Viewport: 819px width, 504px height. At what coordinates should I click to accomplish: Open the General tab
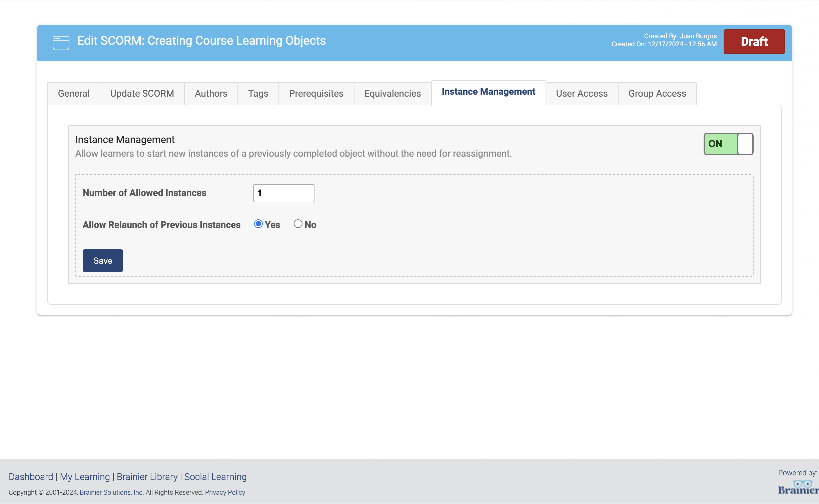pyautogui.click(x=74, y=94)
